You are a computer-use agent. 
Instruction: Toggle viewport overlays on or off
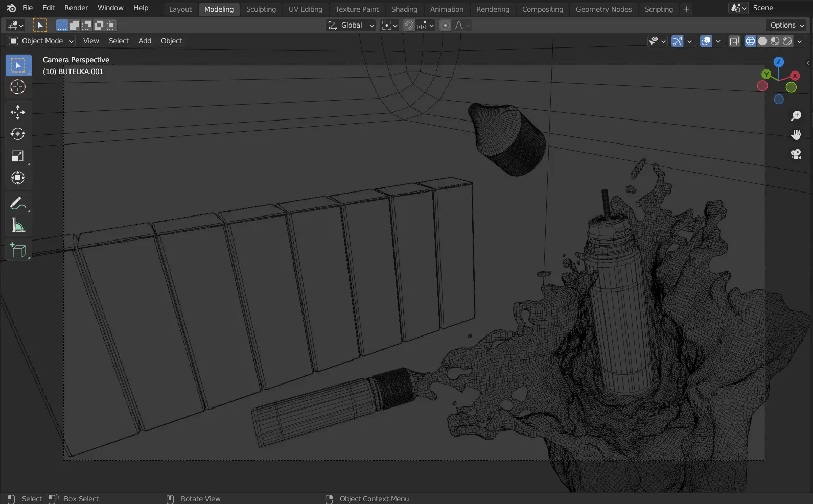coord(706,41)
